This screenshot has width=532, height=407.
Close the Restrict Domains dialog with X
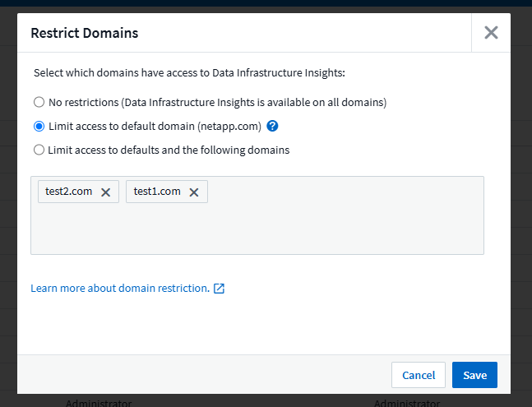[x=491, y=33]
